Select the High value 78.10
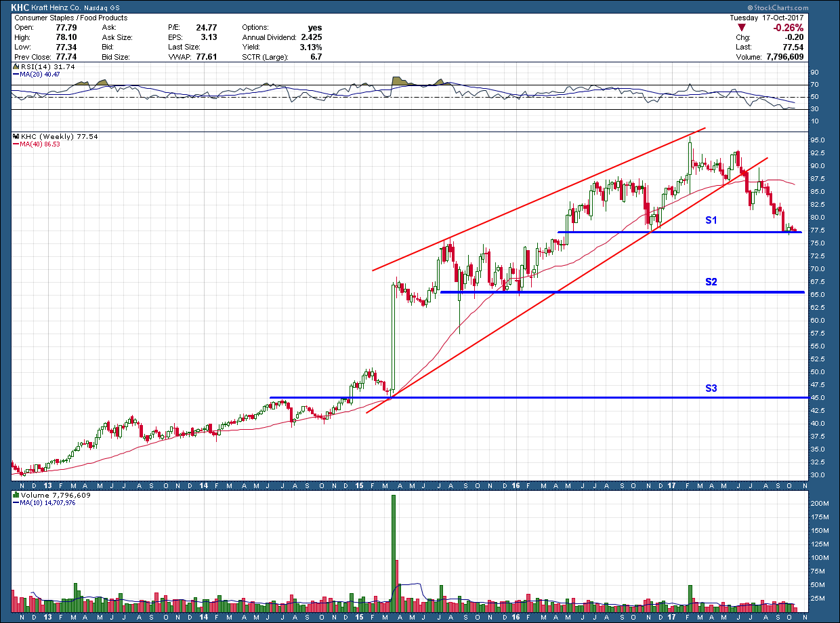Screen dimensions: 840x623 tap(65, 37)
